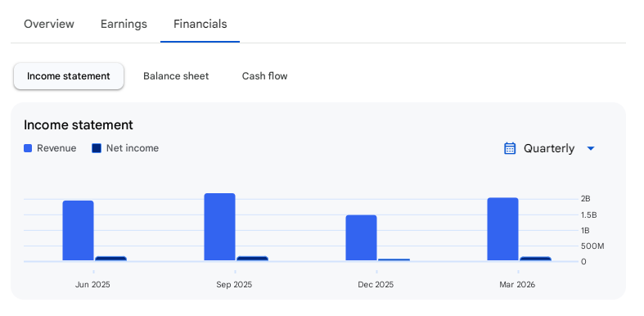Select the Jun 2025 revenue bar

(78, 231)
